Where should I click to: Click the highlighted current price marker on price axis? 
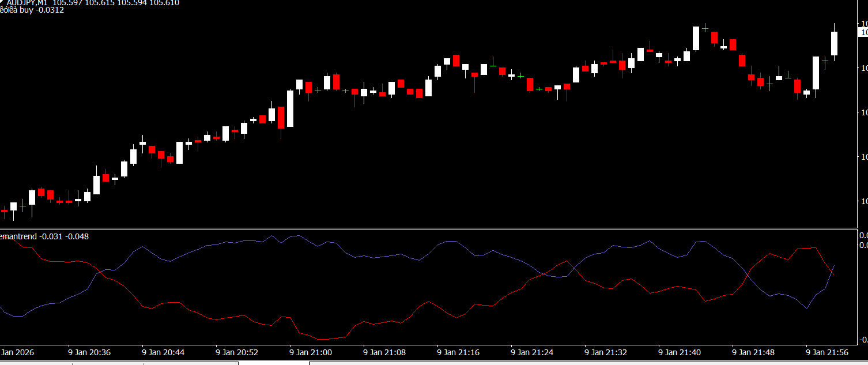(x=863, y=33)
